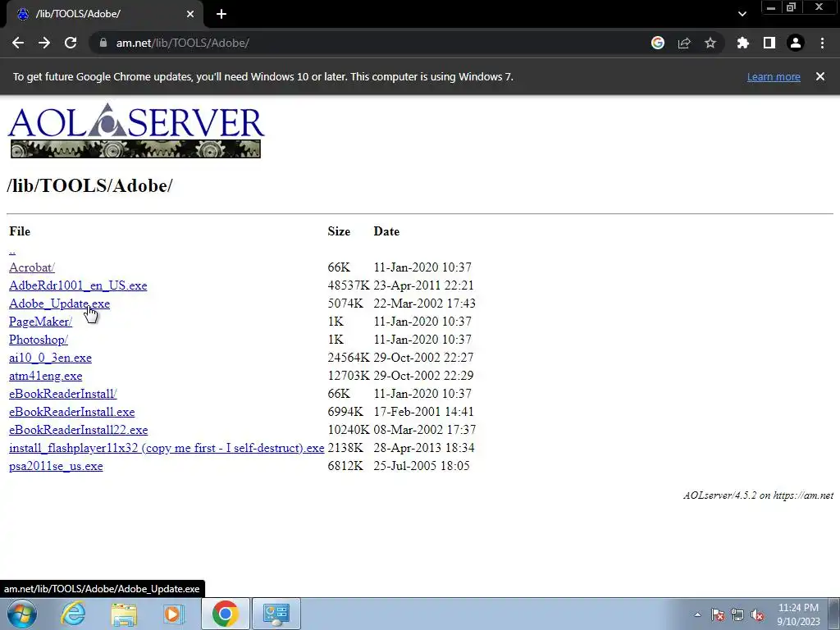Open Google search side panel icon
Screen dimensions: 840x630
(x=658, y=43)
